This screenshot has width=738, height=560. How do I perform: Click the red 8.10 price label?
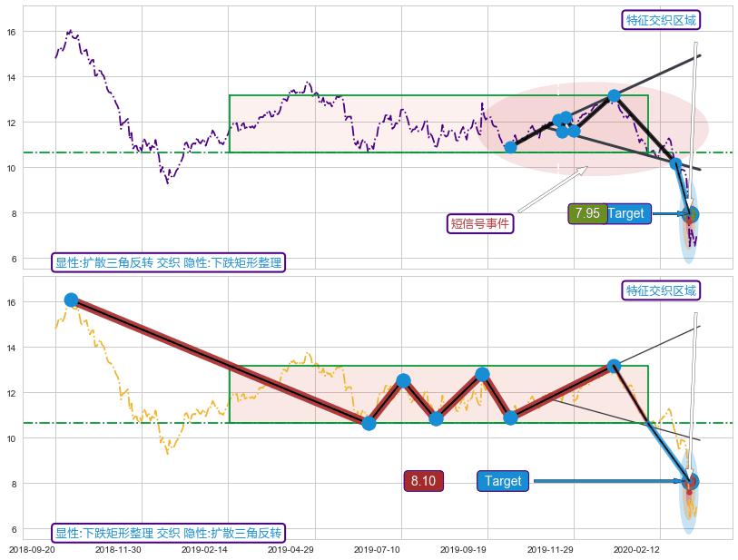coord(423,481)
